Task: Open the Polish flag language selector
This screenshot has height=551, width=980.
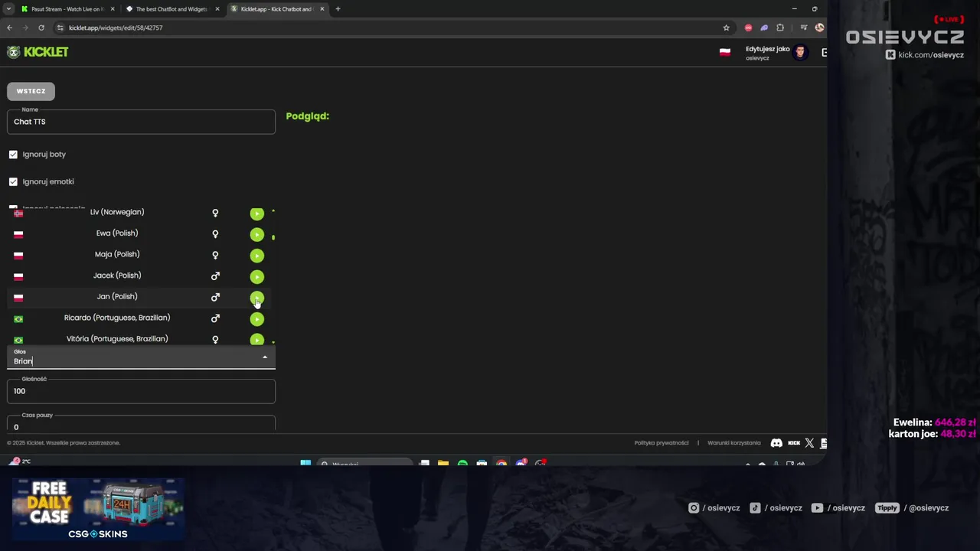Action: [x=724, y=52]
